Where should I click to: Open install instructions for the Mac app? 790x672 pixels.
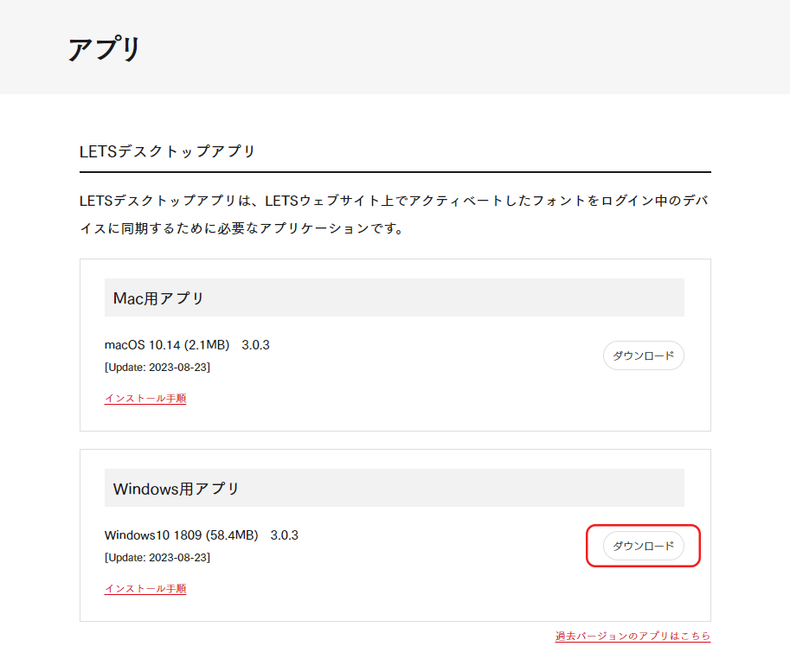tap(145, 399)
